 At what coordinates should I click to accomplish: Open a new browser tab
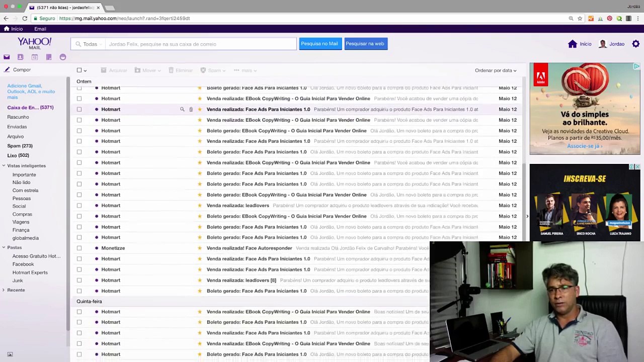click(110, 8)
